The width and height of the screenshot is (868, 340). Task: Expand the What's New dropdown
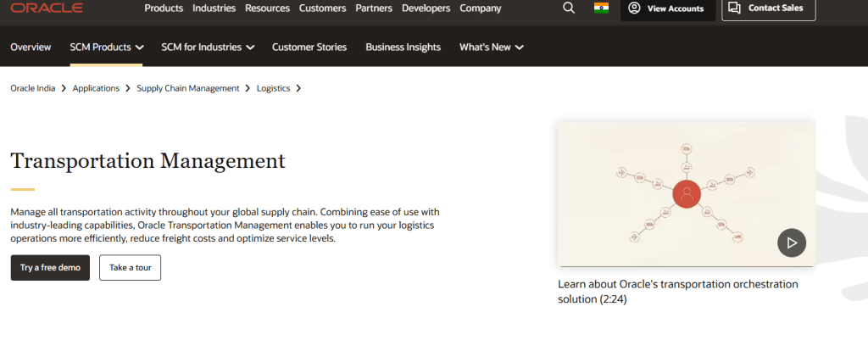click(x=491, y=47)
